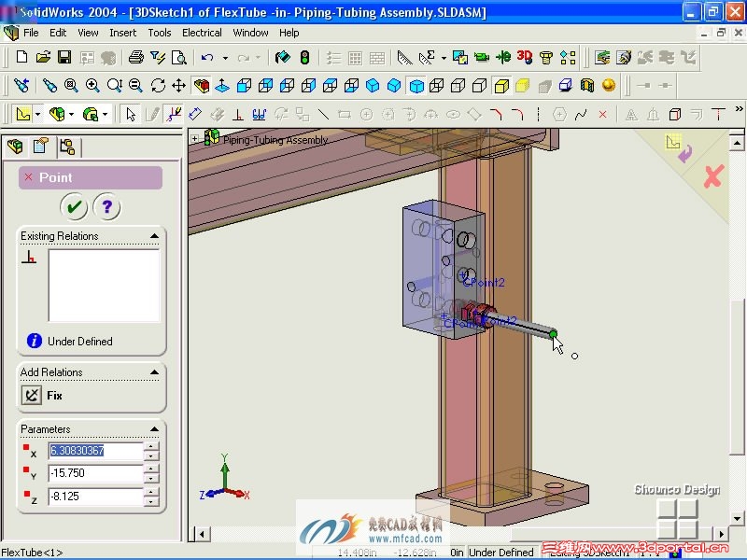747x560 pixels.
Task: Open a file with the Open folder icon
Action: 43,58
